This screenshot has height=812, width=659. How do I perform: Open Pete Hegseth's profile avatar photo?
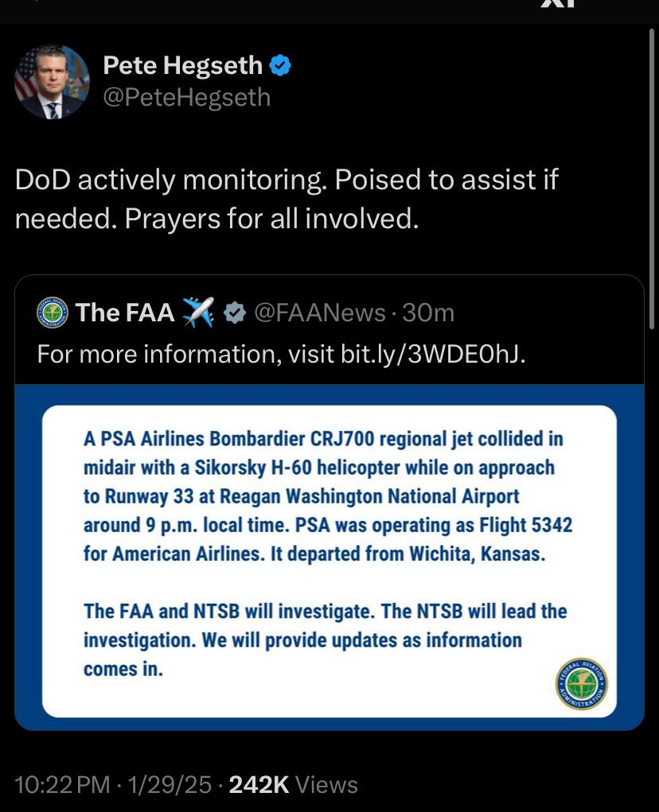(52, 82)
